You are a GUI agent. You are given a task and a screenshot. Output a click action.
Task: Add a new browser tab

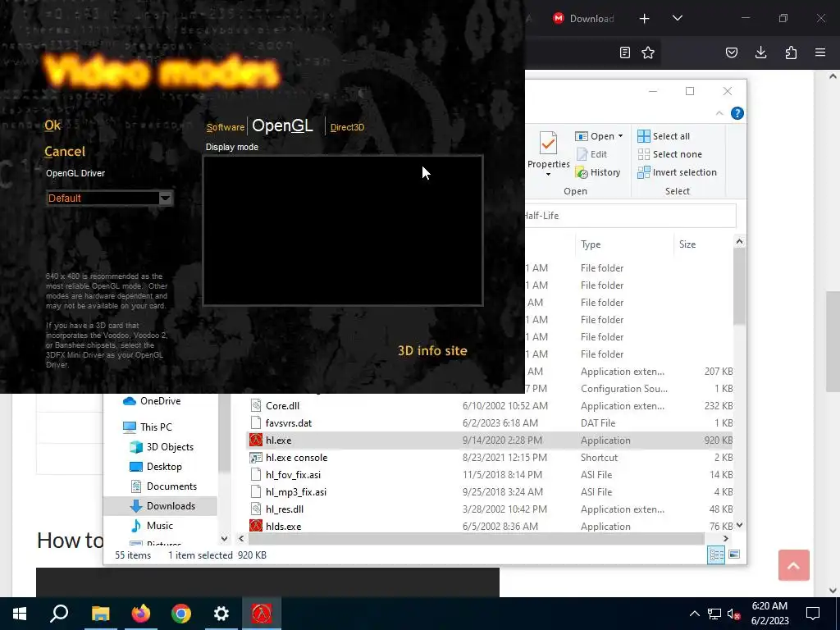[x=645, y=19]
